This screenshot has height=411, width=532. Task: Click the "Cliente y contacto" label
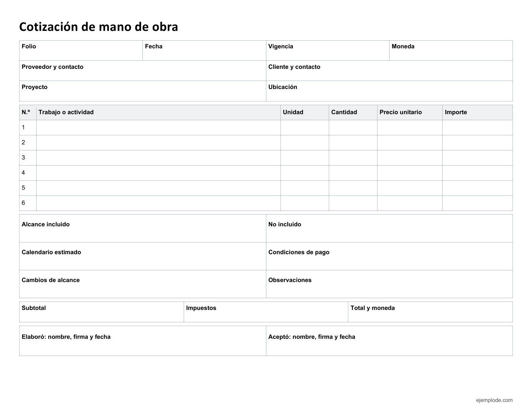294,67
